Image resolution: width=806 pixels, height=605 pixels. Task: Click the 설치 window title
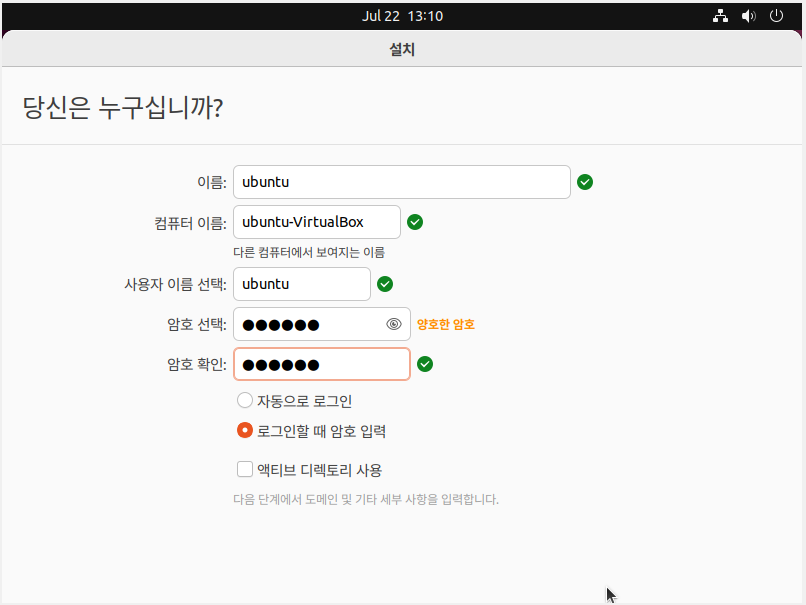[x=402, y=49]
